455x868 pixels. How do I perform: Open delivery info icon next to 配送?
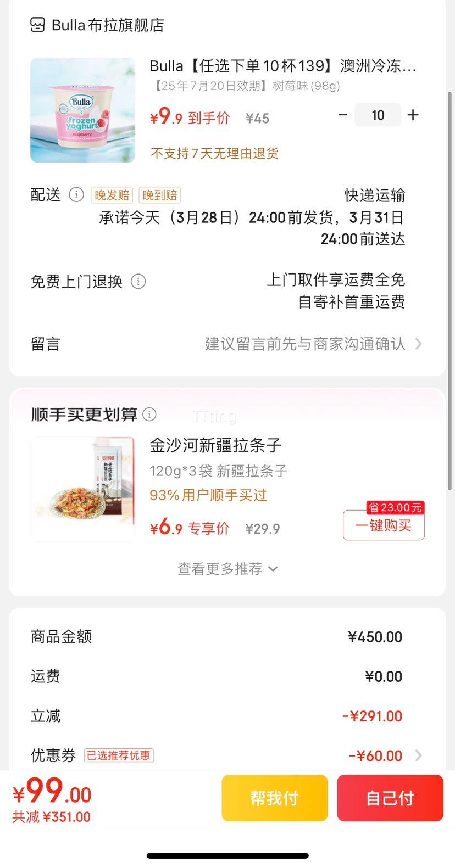tap(76, 195)
